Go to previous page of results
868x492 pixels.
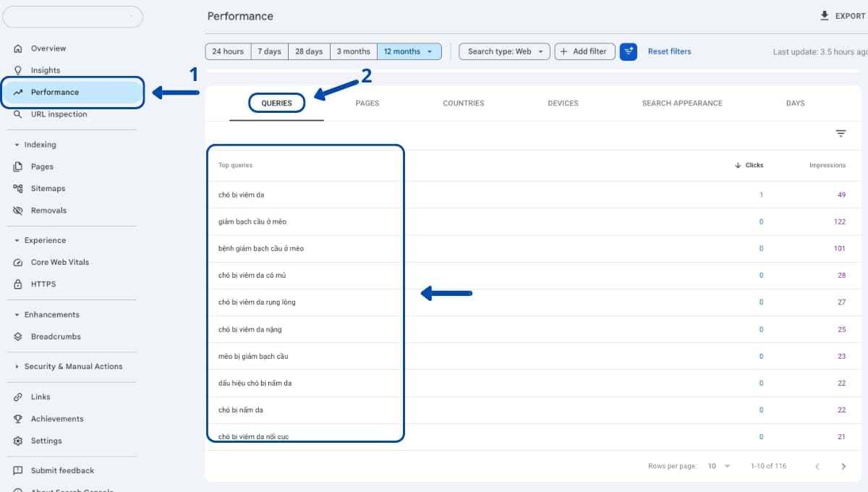(x=817, y=467)
